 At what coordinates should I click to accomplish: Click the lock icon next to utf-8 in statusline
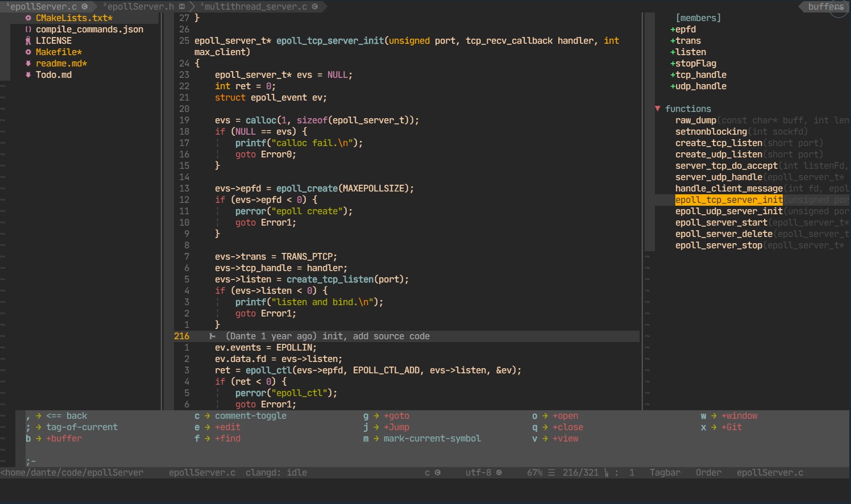(x=499, y=472)
